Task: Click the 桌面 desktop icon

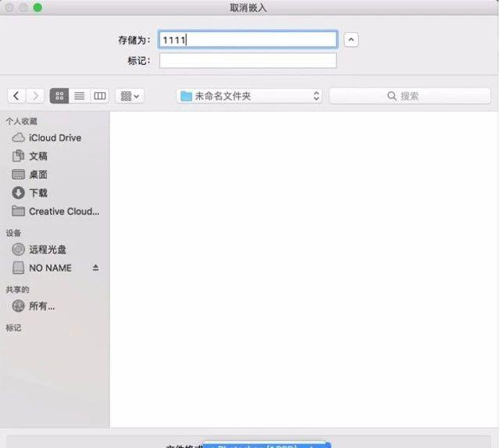Action: click(18, 175)
